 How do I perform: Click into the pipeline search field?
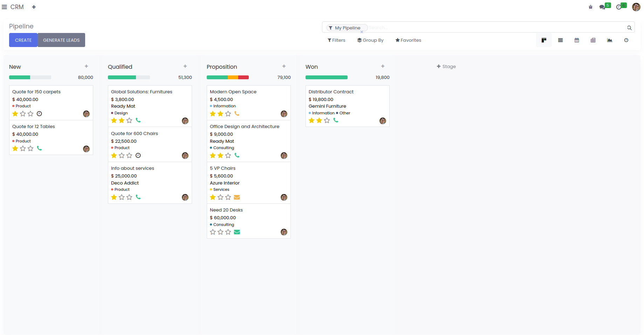pos(491,28)
